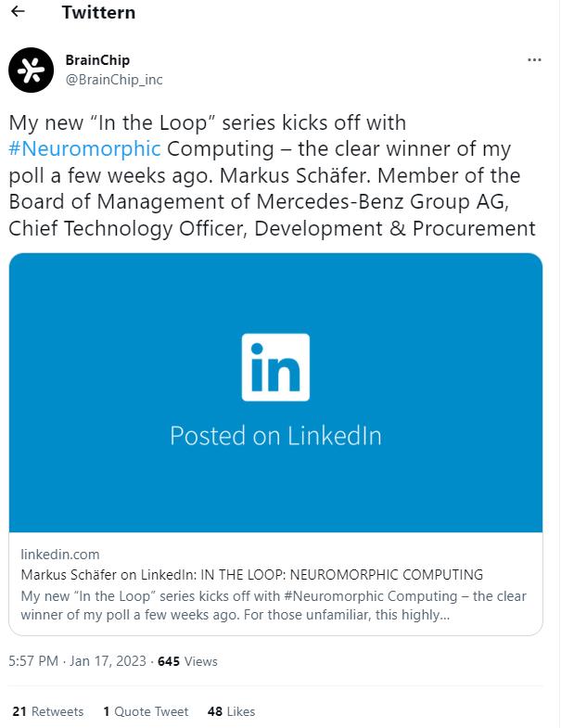Click the LinkedIn 'in' logo
This screenshot has width=561, height=728.
(275, 367)
